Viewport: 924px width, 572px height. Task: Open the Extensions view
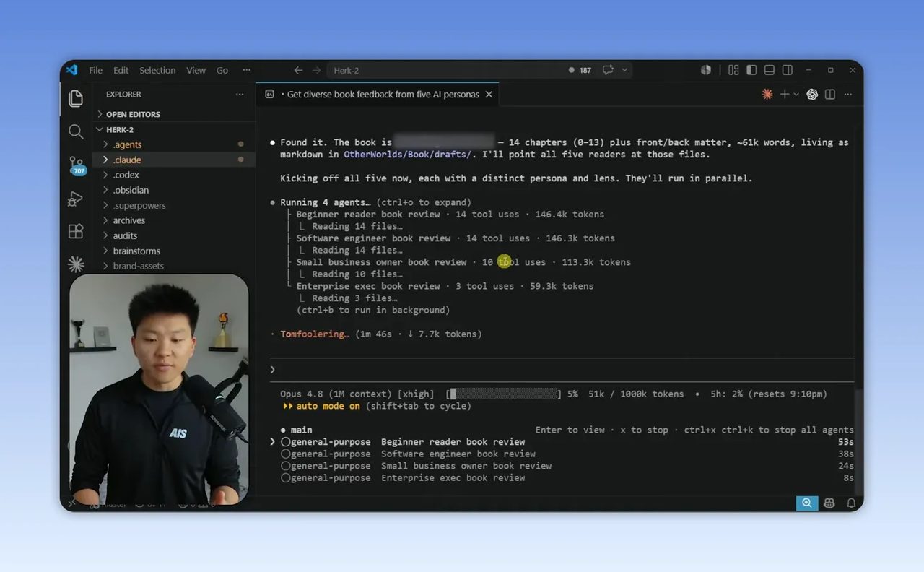click(x=76, y=231)
